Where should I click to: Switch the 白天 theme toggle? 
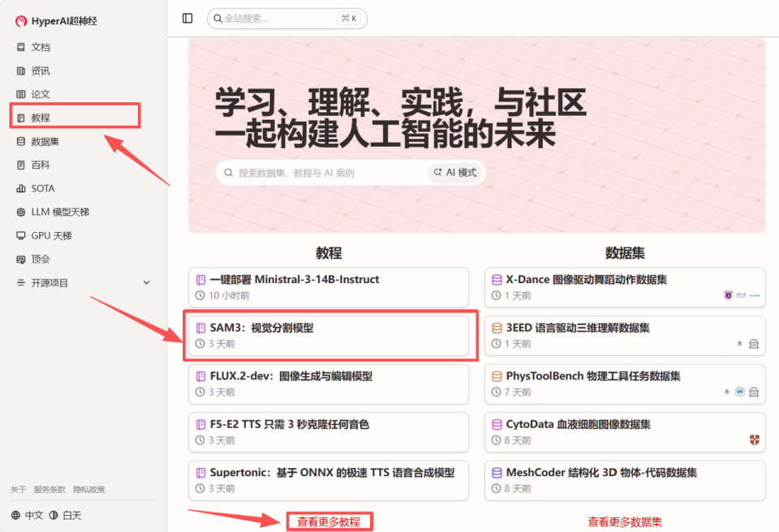tap(66, 515)
